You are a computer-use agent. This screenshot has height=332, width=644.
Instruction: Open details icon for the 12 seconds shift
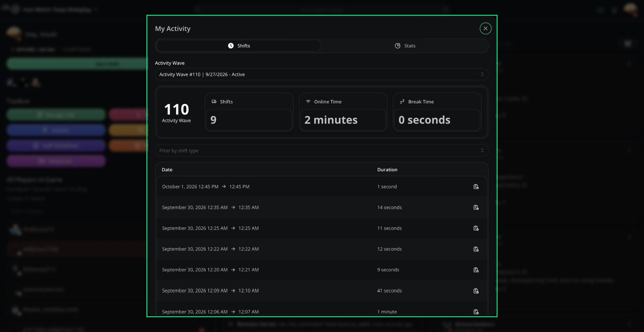pos(476,249)
